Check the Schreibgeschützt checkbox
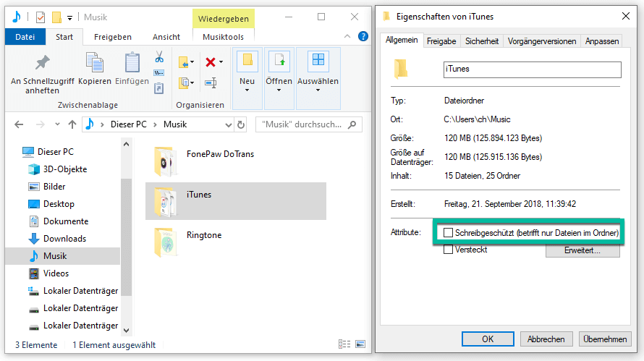 [x=448, y=233]
